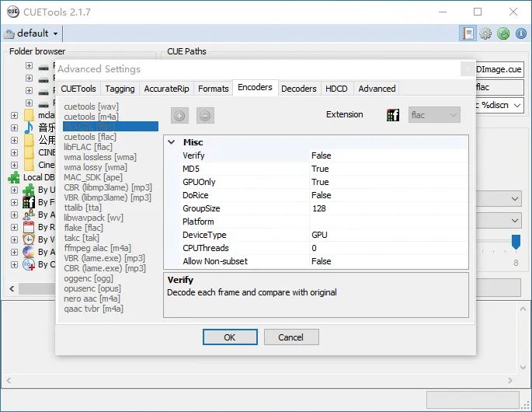532x412 pixels.
Task: Click the calendar icon in Local DB tree
Action: point(29,227)
